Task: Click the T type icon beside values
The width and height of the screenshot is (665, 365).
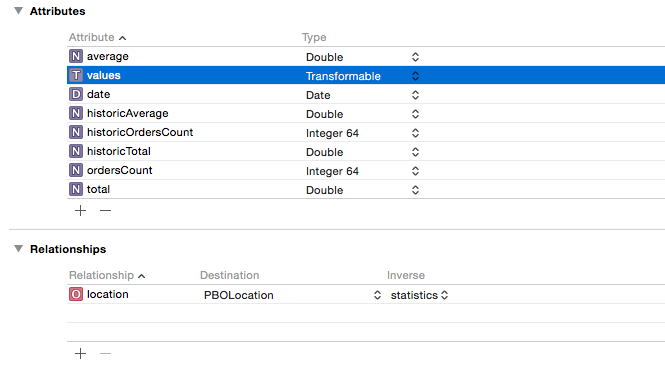Action: 76,75
